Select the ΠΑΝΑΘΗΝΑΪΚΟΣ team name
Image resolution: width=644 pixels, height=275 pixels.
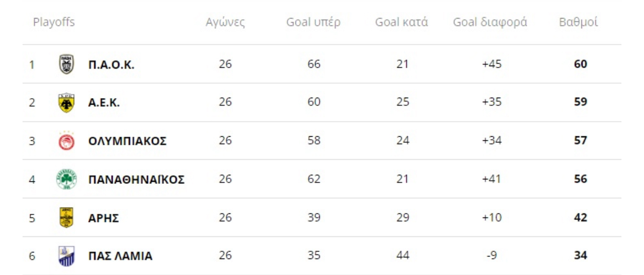[x=136, y=179]
